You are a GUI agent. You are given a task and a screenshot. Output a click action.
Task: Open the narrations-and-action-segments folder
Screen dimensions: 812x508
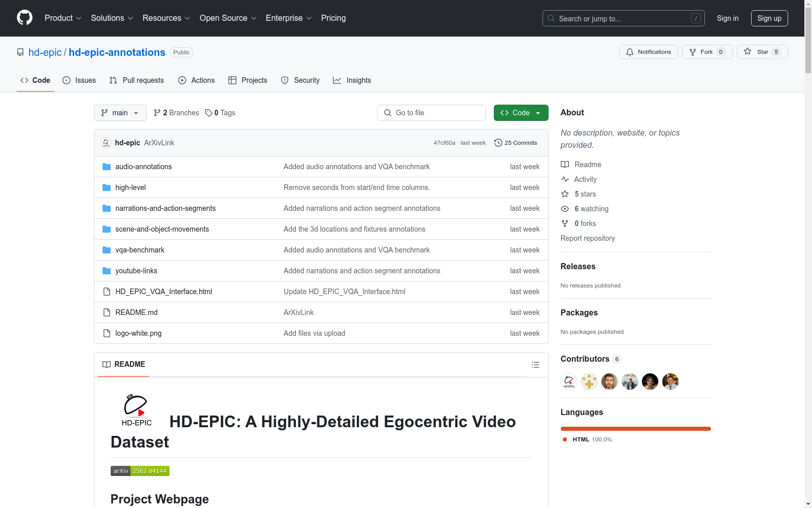pos(165,208)
